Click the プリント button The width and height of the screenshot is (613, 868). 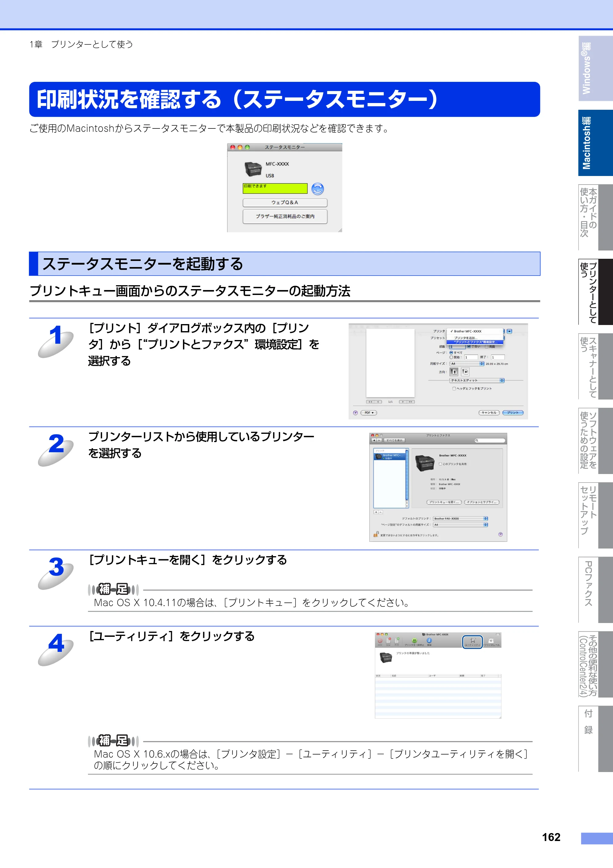(513, 412)
